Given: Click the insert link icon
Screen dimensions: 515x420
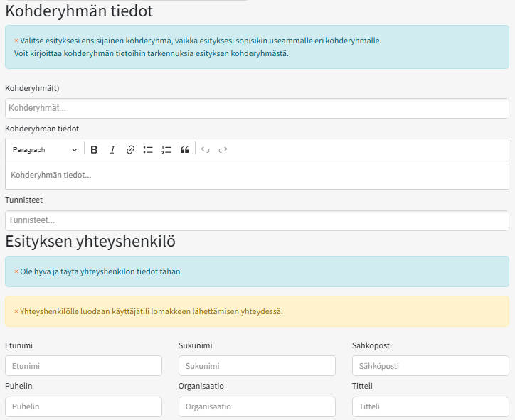Looking at the screenshot, I should click(130, 150).
